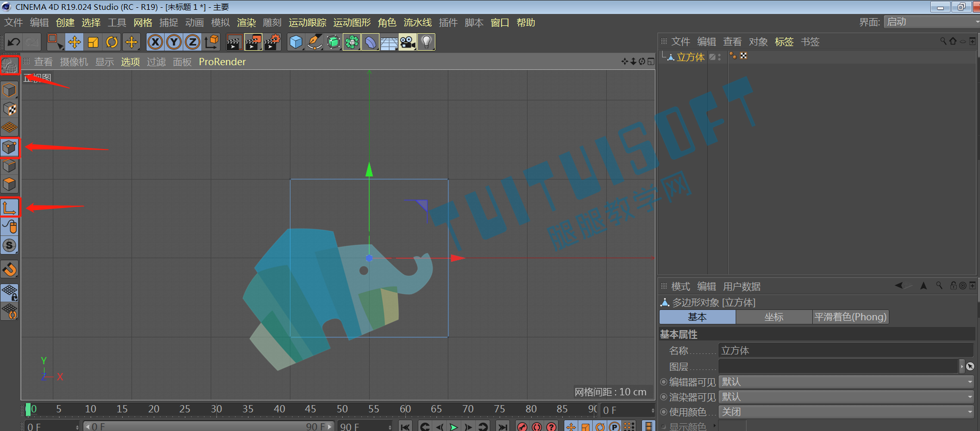
Task: Render to Picture Viewer clapper icon
Action: (253, 42)
